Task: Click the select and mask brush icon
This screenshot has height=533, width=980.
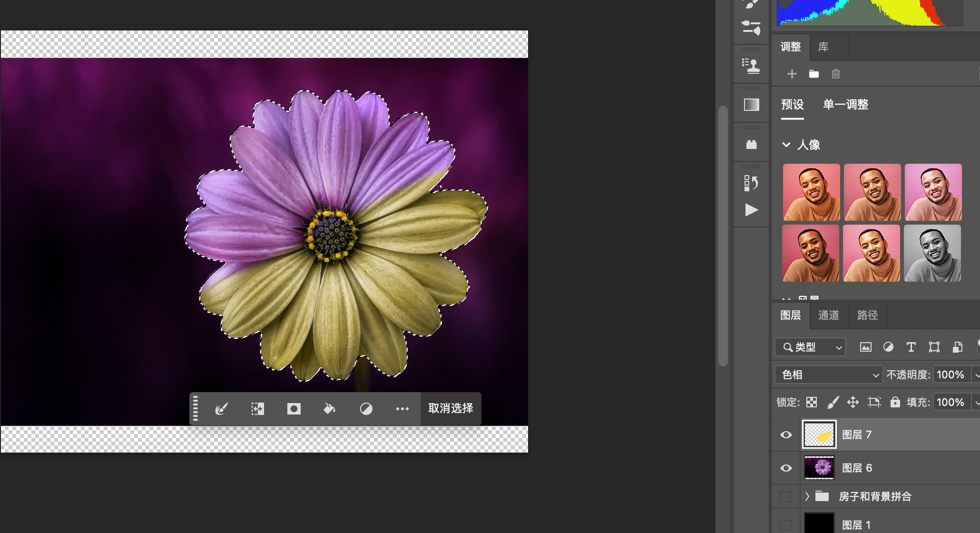Action: tap(222, 409)
